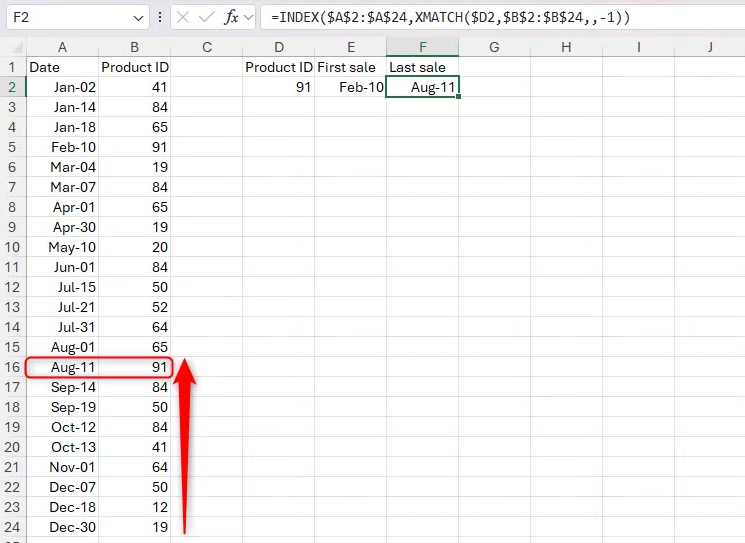Click the Aug-01 date cell
This screenshot has width=745, height=543.
click(x=62, y=347)
